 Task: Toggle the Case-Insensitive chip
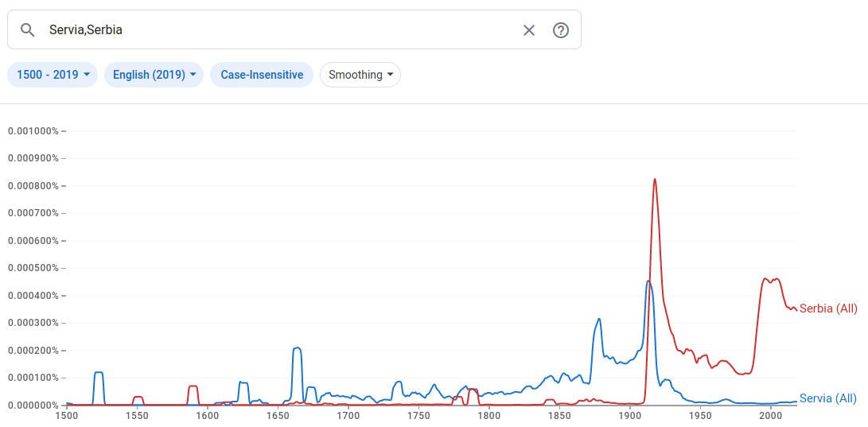[262, 75]
